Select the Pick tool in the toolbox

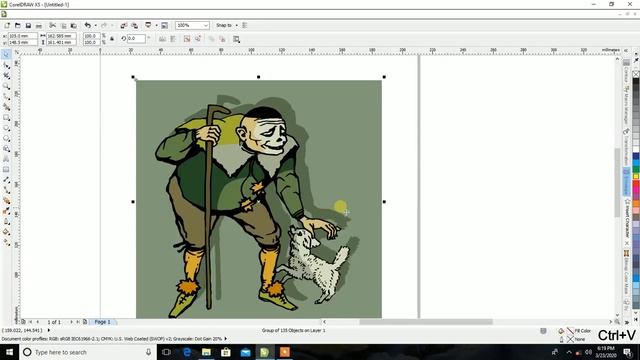pos(6,55)
